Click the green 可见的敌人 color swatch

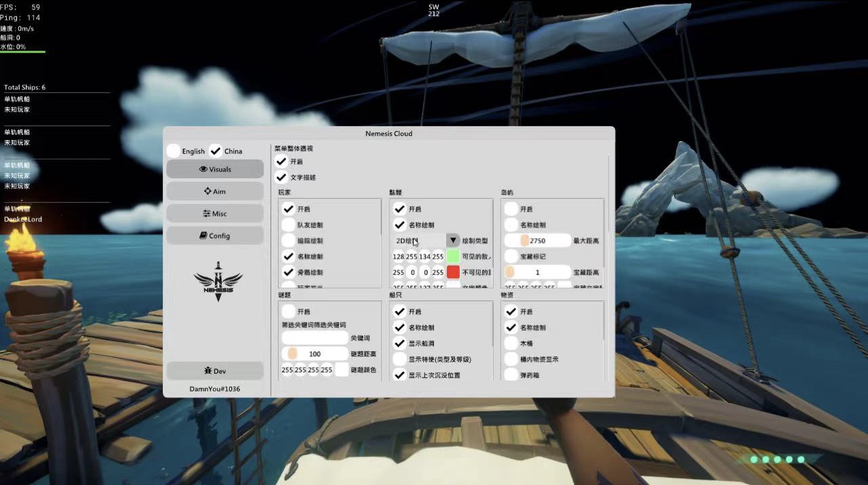point(453,256)
